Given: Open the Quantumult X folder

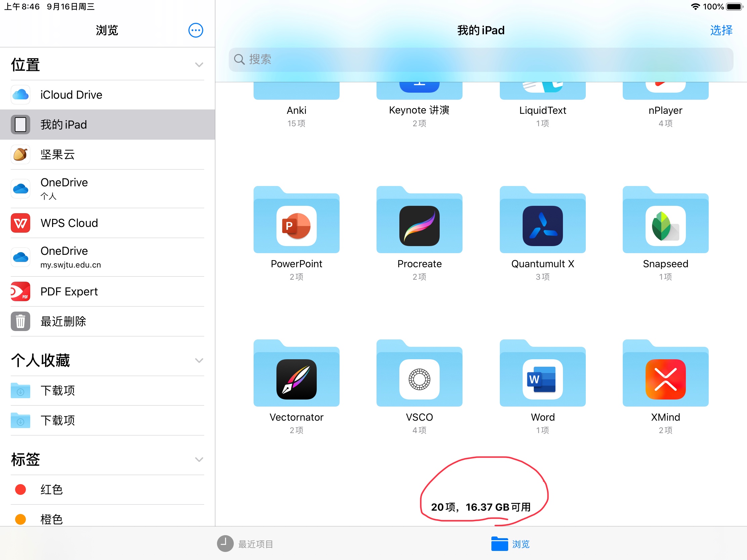Looking at the screenshot, I should tap(542, 226).
